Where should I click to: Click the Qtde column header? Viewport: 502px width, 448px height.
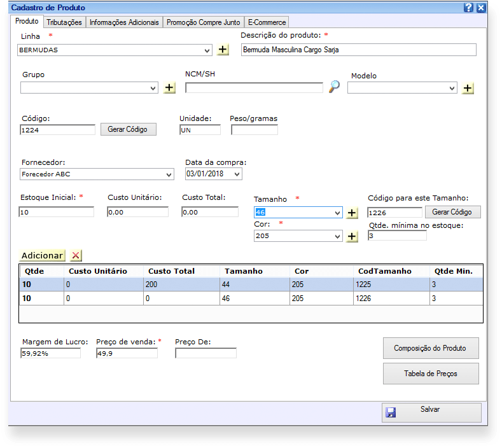click(42, 271)
